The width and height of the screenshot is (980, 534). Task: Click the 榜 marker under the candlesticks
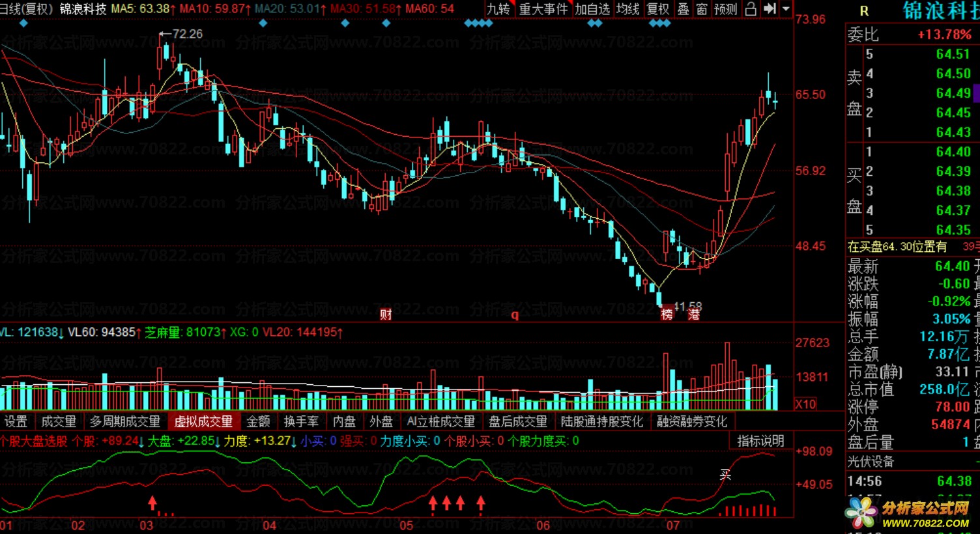tap(667, 315)
